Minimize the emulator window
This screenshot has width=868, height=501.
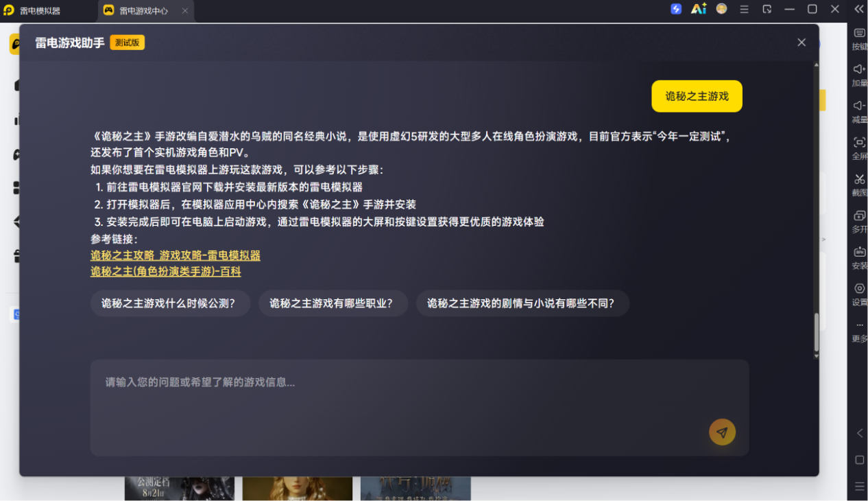pos(789,10)
